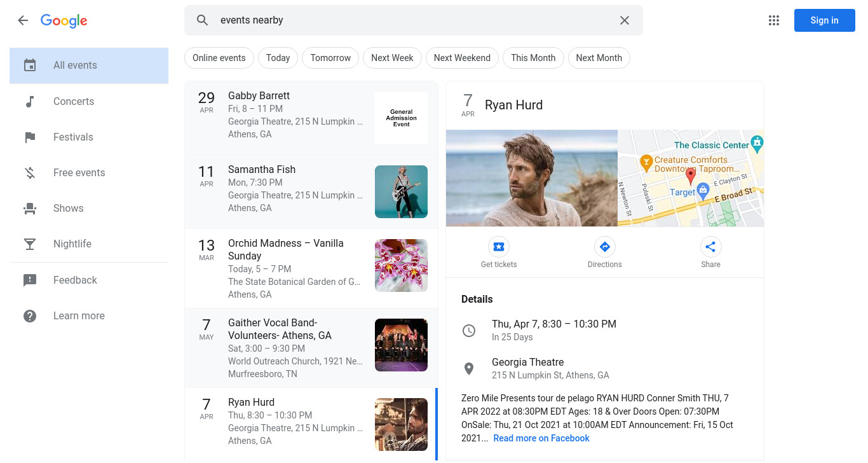Image resolution: width=868 pixels, height=463 pixels.
Task: Open the Festivals category
Action: [89, 137]
